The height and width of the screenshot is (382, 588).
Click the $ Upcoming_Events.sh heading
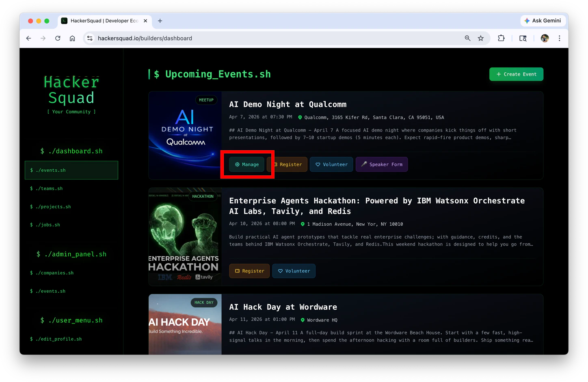[212, 74]
